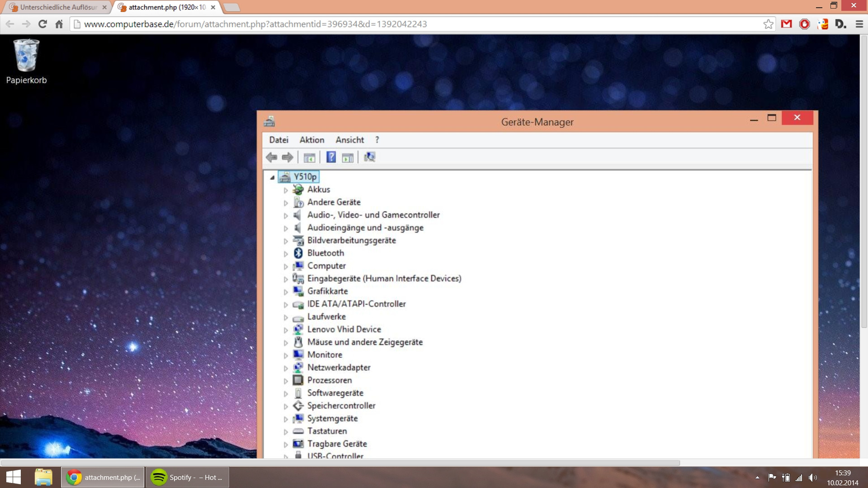Open the Ansicht menu

[x=349, y=140]
